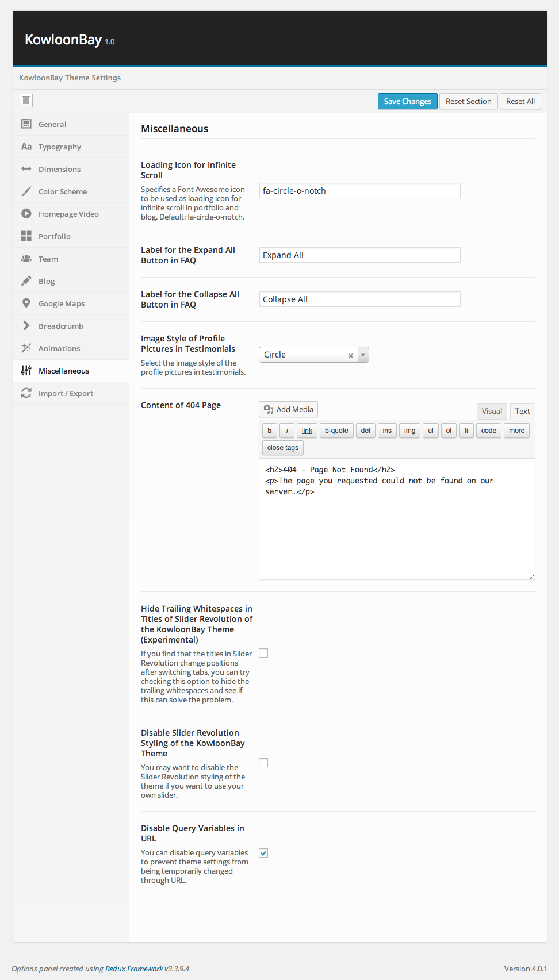Click the b-quote editor toolbar button
The height and width of the screenshot is (980, 559).
click(x=336, y=431)
